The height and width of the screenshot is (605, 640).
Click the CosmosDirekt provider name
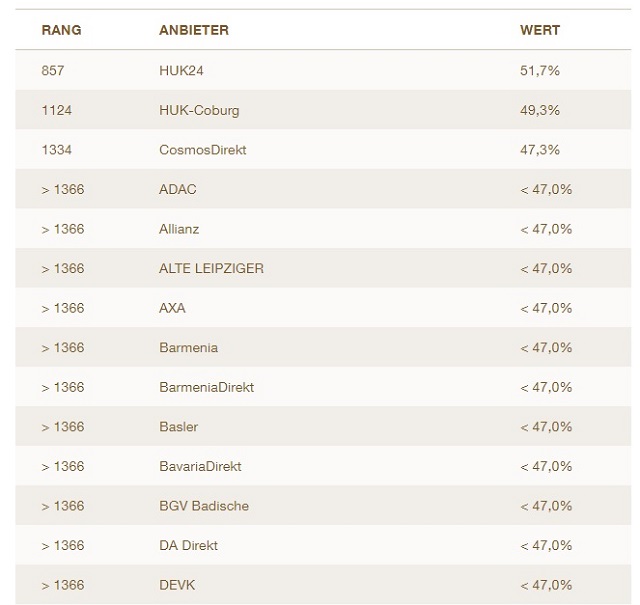tap(202, 150)
